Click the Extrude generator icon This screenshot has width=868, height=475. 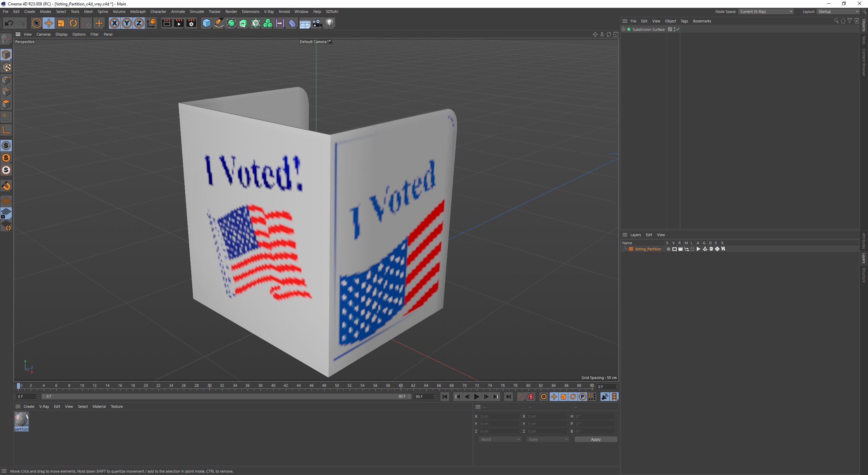[x=243, y=23]
